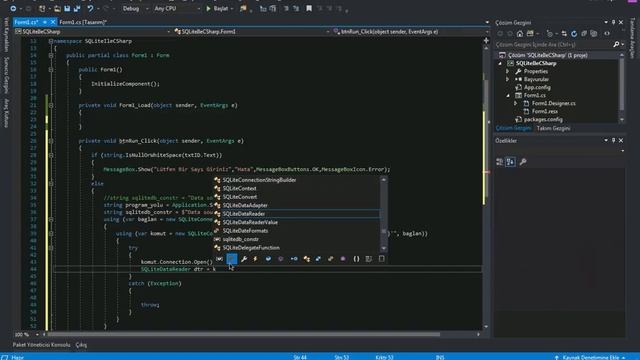Click the Solution Explorer search input field
Screen dimensions: 640x360
tap(553, 44)
